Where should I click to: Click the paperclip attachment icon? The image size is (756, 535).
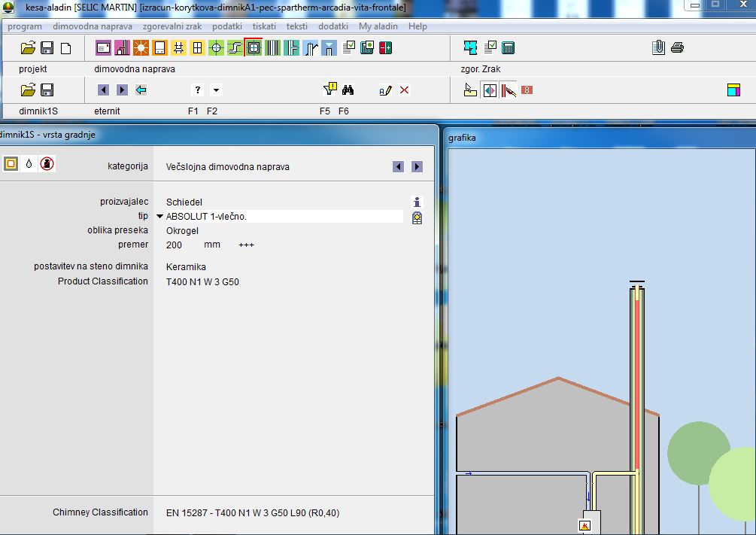click(x=658, y=48)
